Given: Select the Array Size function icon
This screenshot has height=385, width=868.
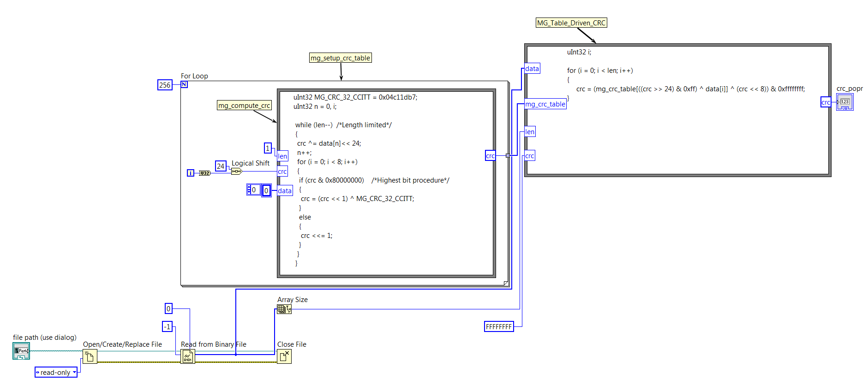Looking at the screenshot, I should [284, 309].
